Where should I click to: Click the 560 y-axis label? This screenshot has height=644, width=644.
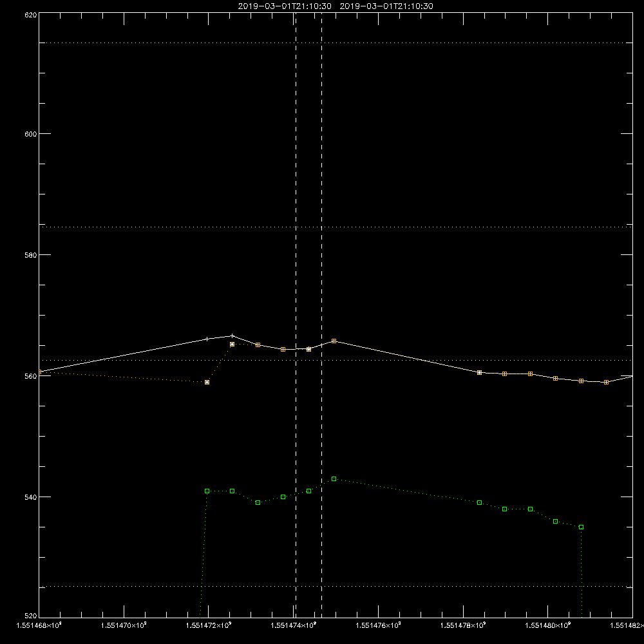(x=31, y=376)
